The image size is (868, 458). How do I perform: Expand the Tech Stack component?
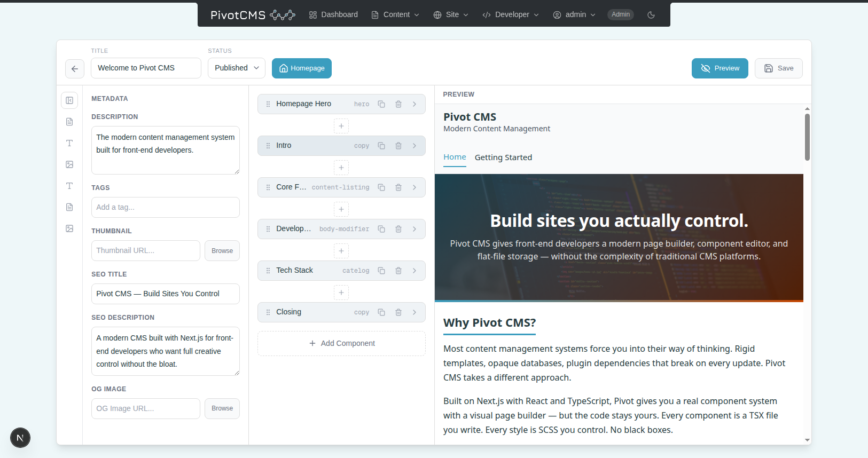pyautogui.click(x=415, y=271)
